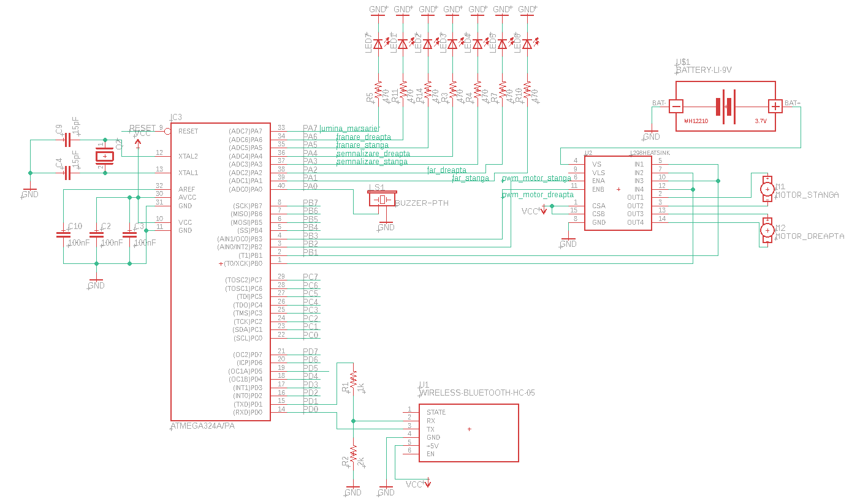
Task: Select the BATTERY-LI-9V label
Action: (x=704, y=70)
